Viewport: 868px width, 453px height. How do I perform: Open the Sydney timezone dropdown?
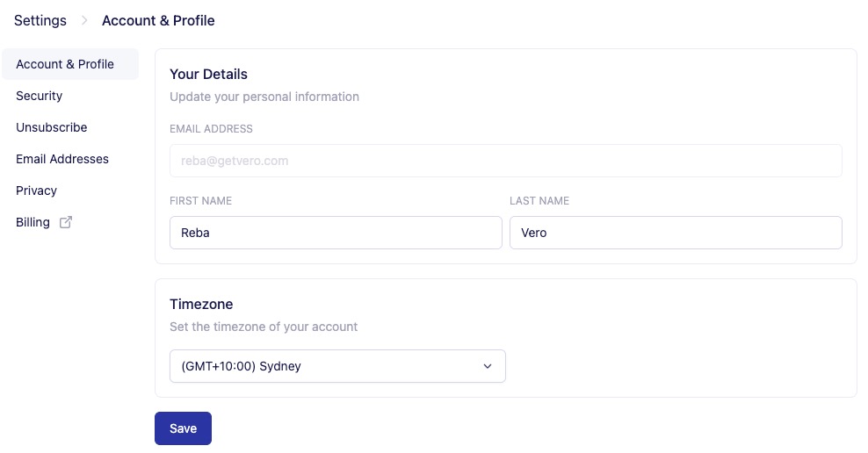click(336, 366)
